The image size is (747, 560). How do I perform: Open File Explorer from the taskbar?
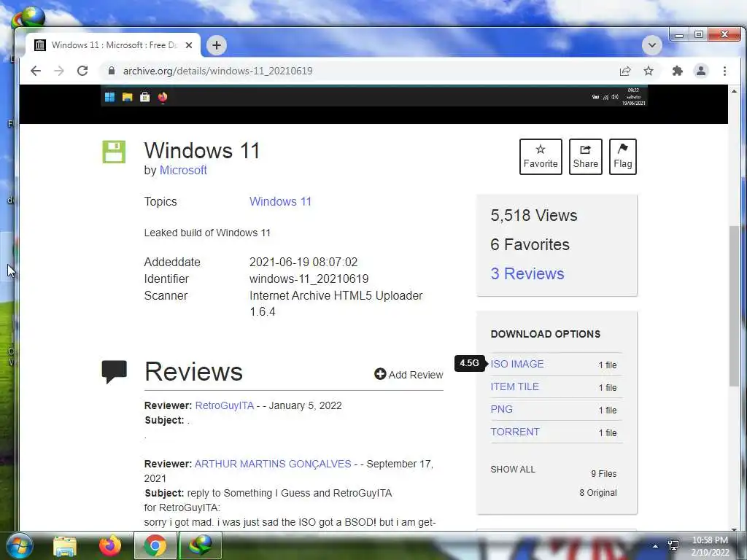click(65, 545)
